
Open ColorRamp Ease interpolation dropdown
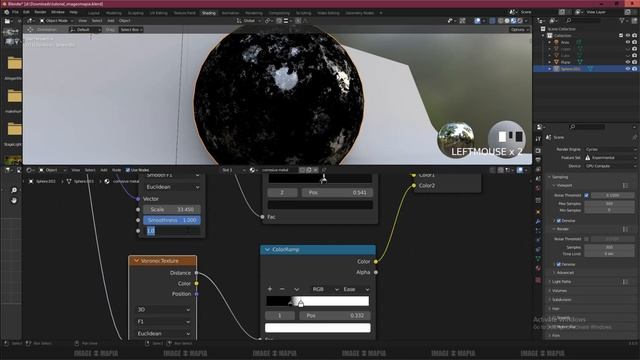pos(356,289)
